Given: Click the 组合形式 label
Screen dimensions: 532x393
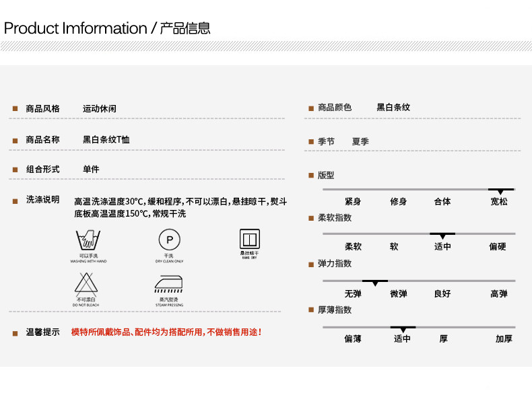Looking at the screenshot, I should pos(42,169).
